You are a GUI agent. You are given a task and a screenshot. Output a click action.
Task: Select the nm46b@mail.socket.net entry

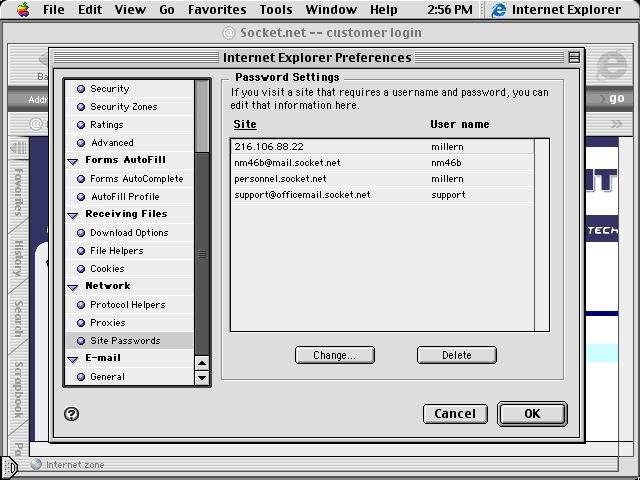tap(382, 162)
